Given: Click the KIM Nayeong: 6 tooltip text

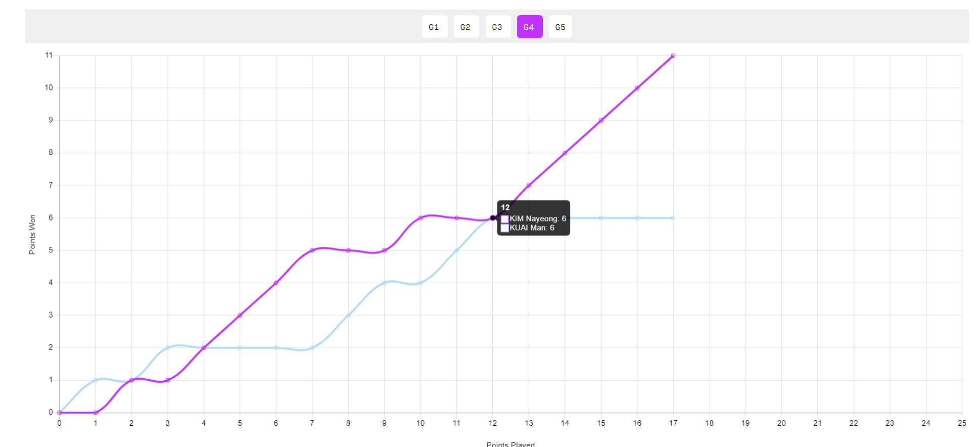Looking at the screenshot, I should click(538, 219).
